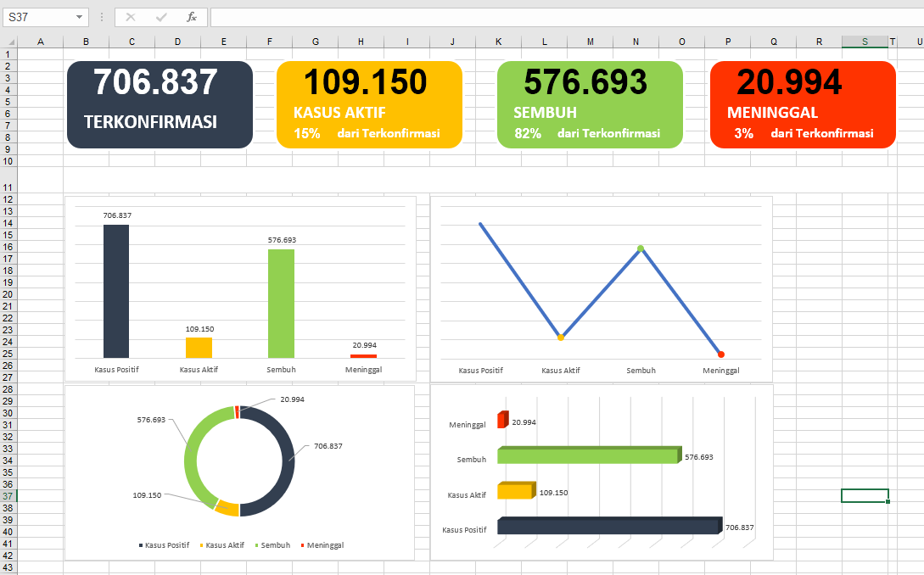The height and width of the screenshot is (575, 924).
Task: Click the Cancel (X) icon beside formula bar
Action: (129, 16)
